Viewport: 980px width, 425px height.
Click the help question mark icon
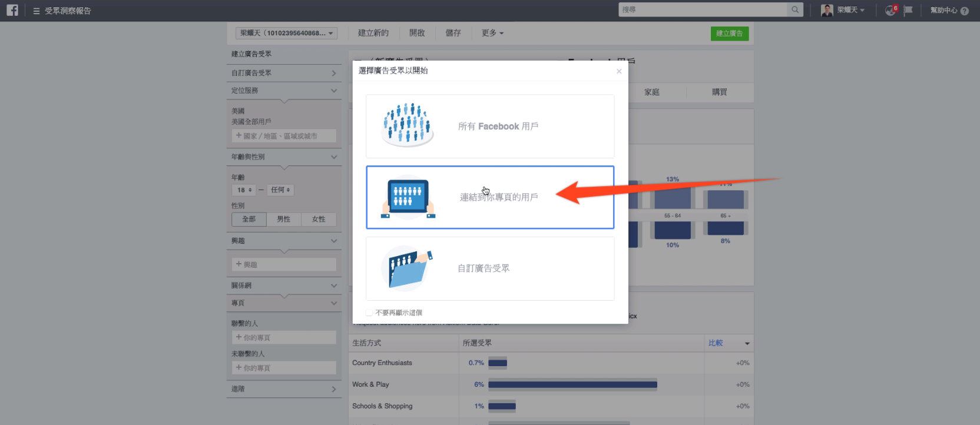(x=964, y=11)
